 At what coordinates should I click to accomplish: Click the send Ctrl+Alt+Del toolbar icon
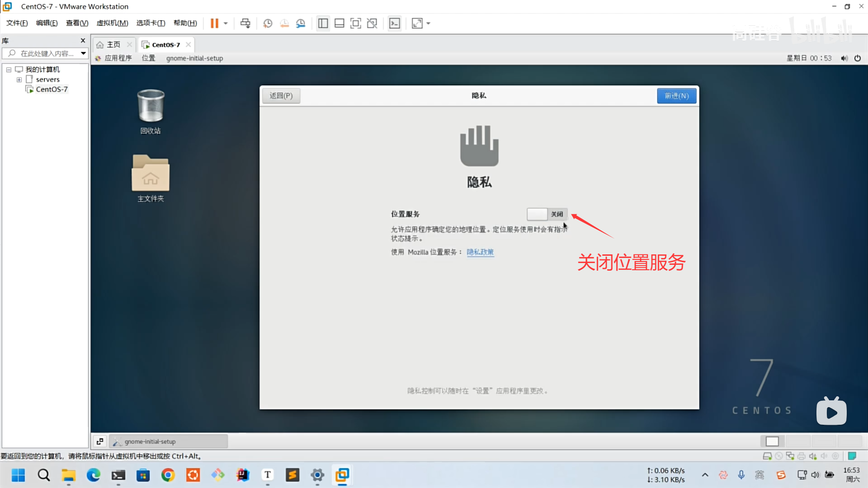tap(245, 23)
